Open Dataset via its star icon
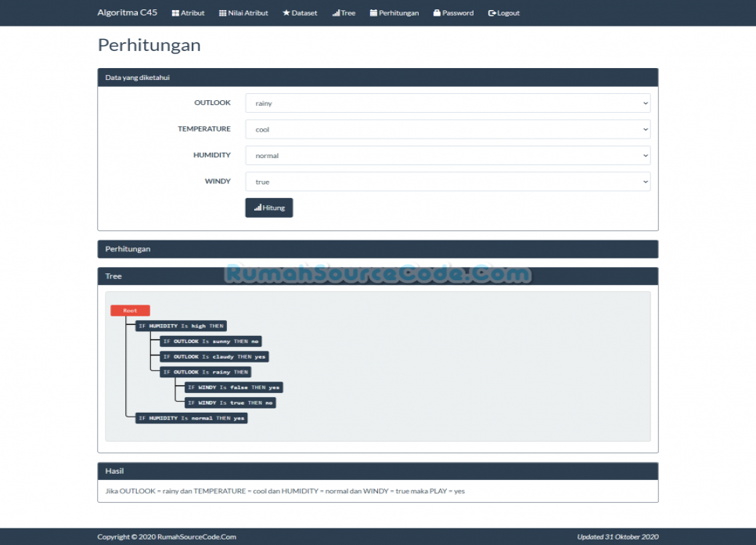 pyautogui.click(x=285, y=13)
